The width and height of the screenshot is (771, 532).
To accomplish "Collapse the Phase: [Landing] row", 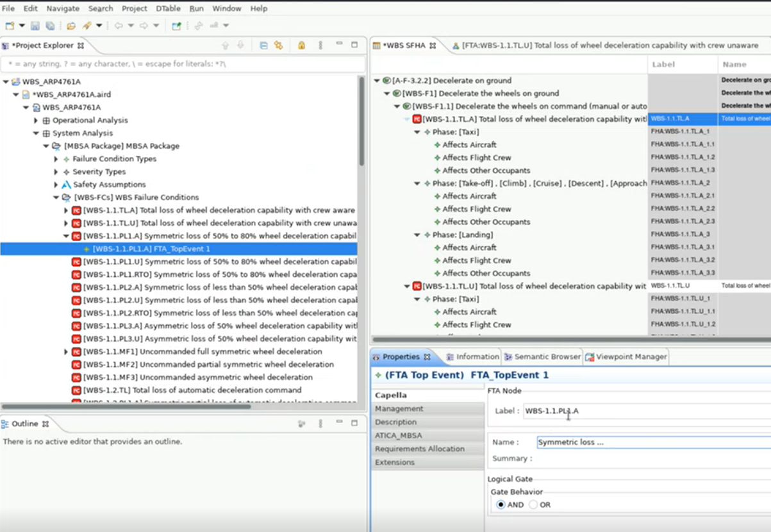I will coord(418,235).
